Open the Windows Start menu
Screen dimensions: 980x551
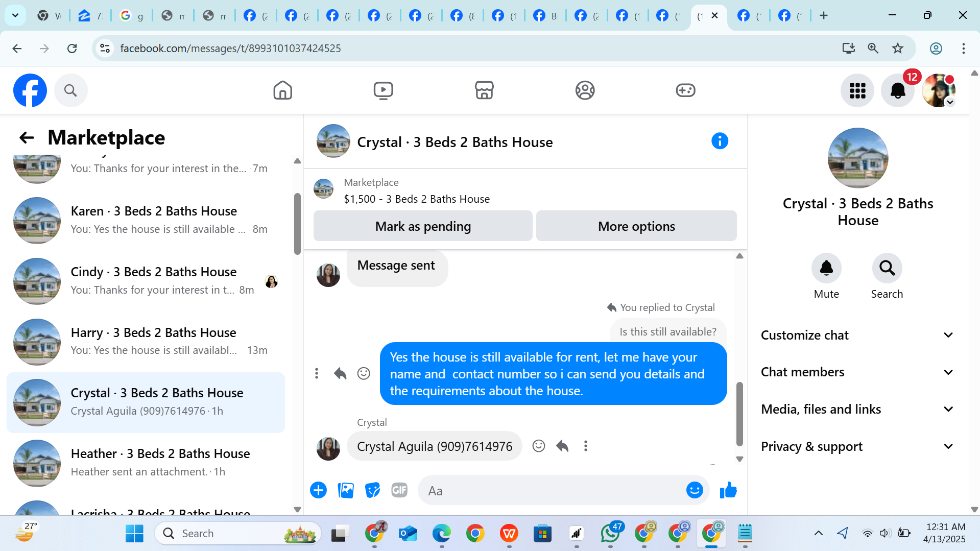(134, 533)
